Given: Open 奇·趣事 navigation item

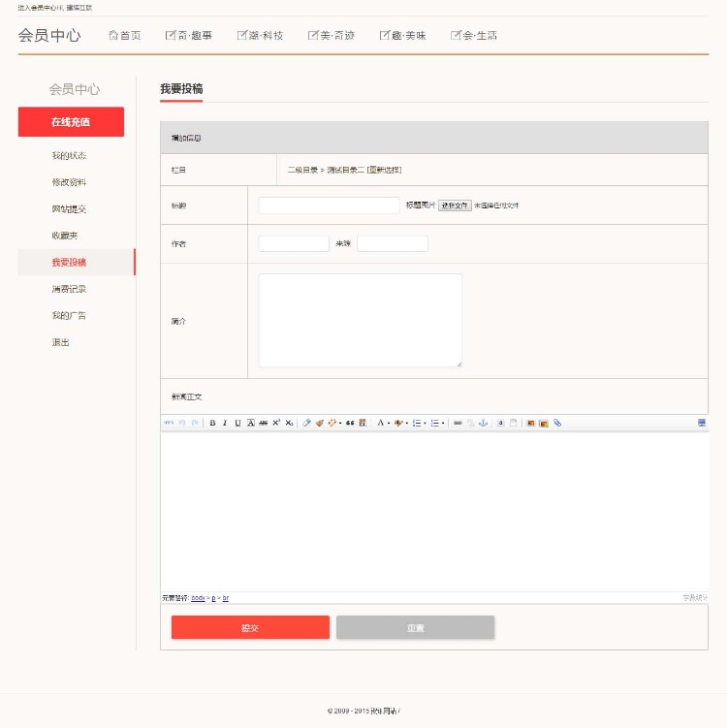Looking at the screenshot, I should click(188, 35).
